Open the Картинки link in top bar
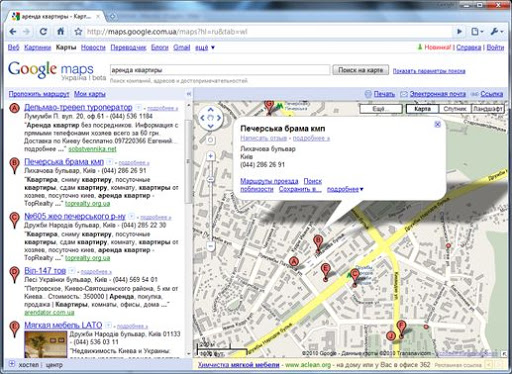This screenshot has height=374, width=512. click(x=37, y=47)
